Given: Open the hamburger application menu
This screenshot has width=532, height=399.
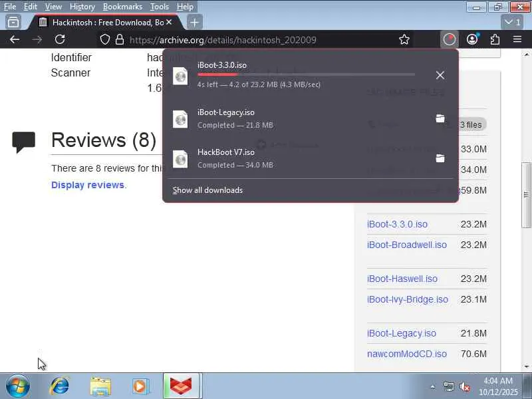Looking at the screenshot, I should (517, 39).
